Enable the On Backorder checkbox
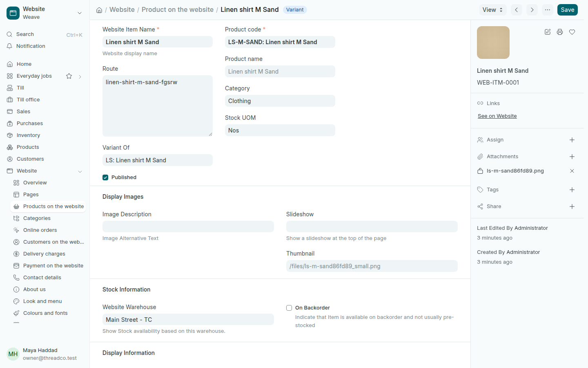Screen dimensions: 588x368 click(289, 308)
